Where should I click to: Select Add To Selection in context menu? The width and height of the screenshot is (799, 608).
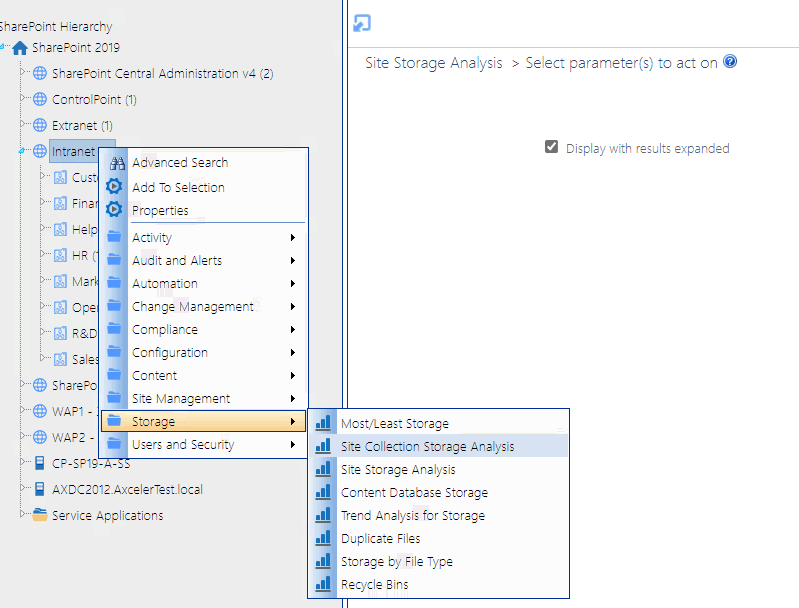(x=204, y=187)
